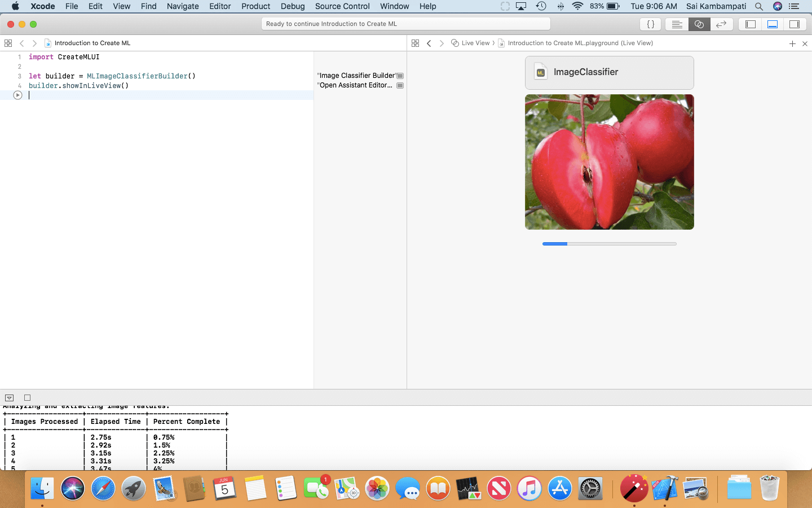The height and width of the screenshot is (508, 812).
Task: Show result inline for "Image Classifier Builder"
Action: click(400, 76)
